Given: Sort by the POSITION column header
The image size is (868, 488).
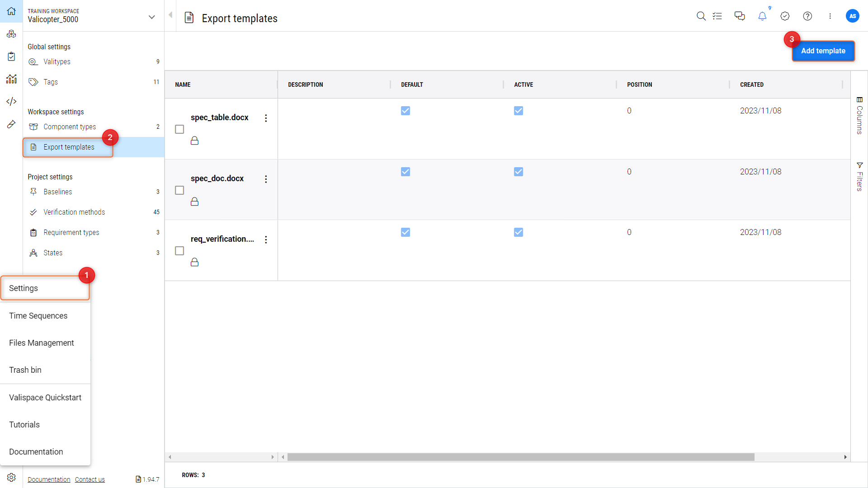Looking at the screenshot, I should pyautogui.click(x=639, y=84).
